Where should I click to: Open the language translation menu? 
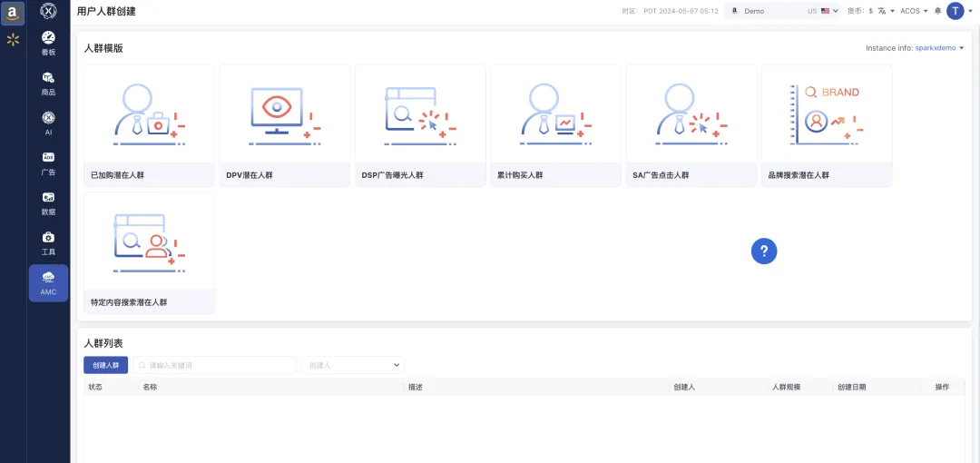click(883, 11)
